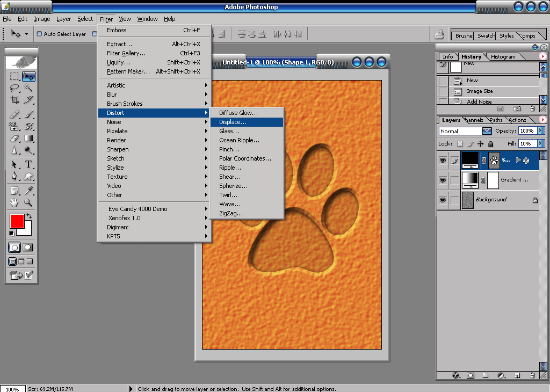Viewport: 550px width, 392px height.
Task: Expand Shape 1 layer effects arrow
Action: tap(518, 160)
